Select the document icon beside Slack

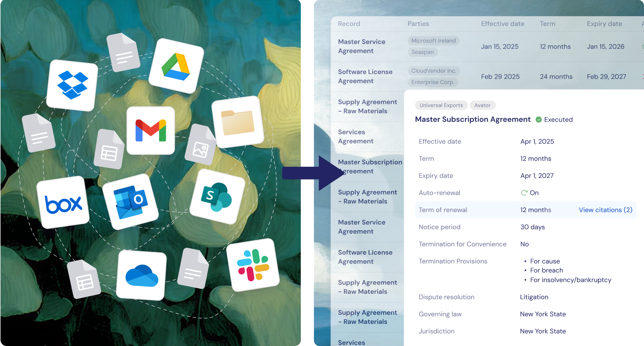click(193, 269)
